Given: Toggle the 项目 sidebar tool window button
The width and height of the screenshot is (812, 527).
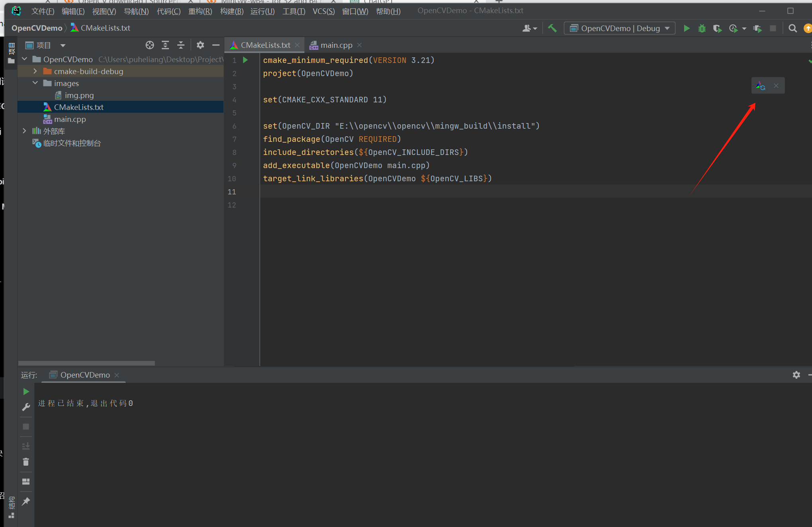Looking at the screenshot, I should pos(12,53).
